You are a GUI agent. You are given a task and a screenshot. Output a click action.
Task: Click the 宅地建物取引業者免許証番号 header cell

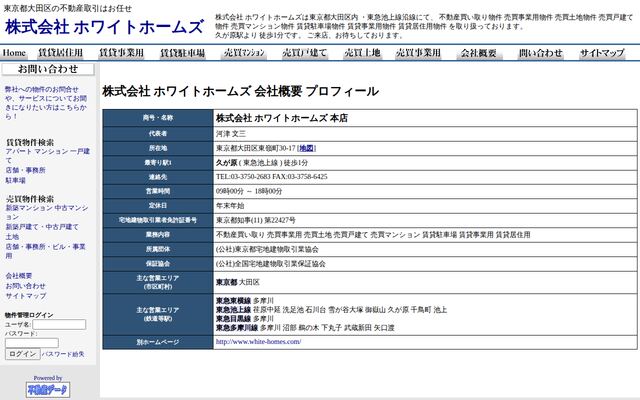pyautogui.click(x=158, y=220)
